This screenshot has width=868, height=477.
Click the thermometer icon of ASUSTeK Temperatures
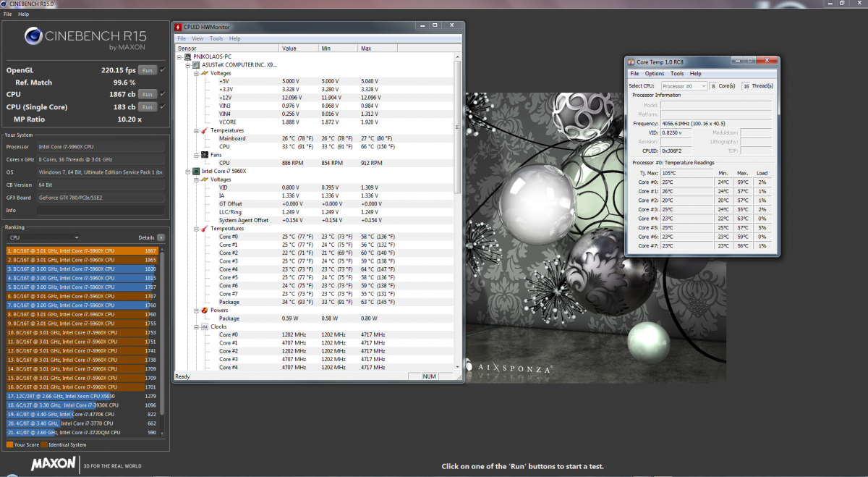tap(205, 130)
